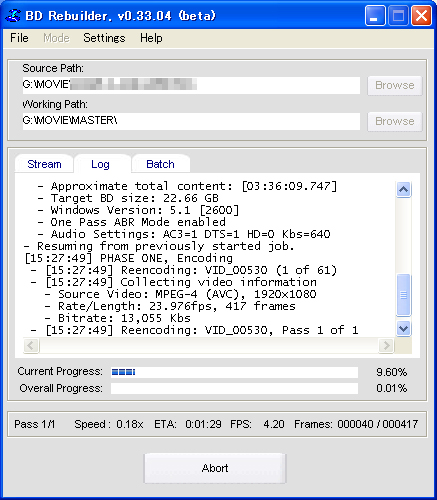Click the log scroll down arrow
This screenshot has height=500, width=437.
tap(403, 329)
